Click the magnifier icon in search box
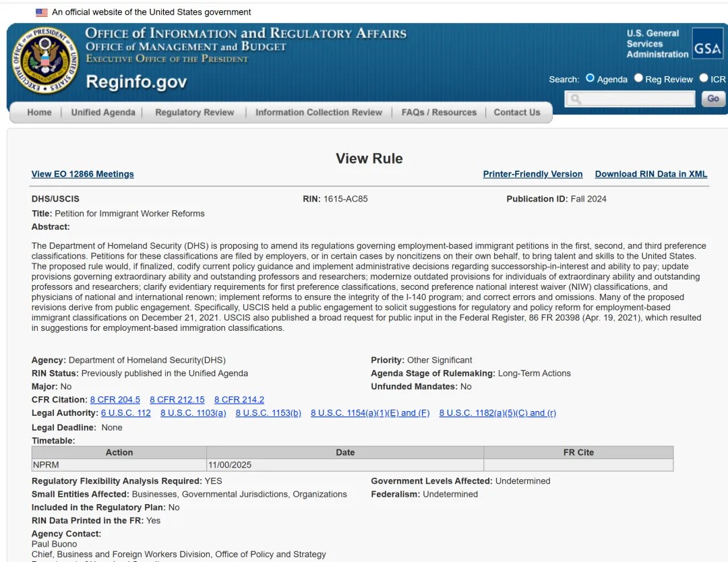The height and width of the screenshot is (562, 728). [x=575, y=100]
